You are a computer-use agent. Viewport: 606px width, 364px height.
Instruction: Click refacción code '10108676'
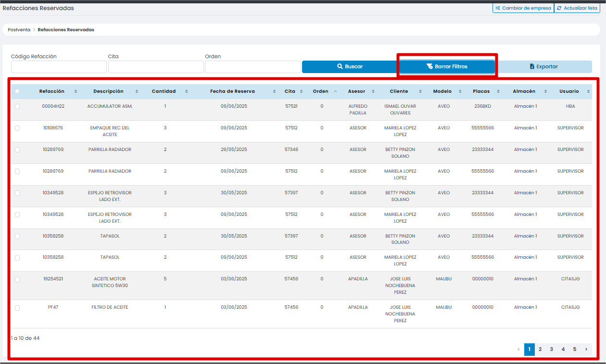click(53, 128)
